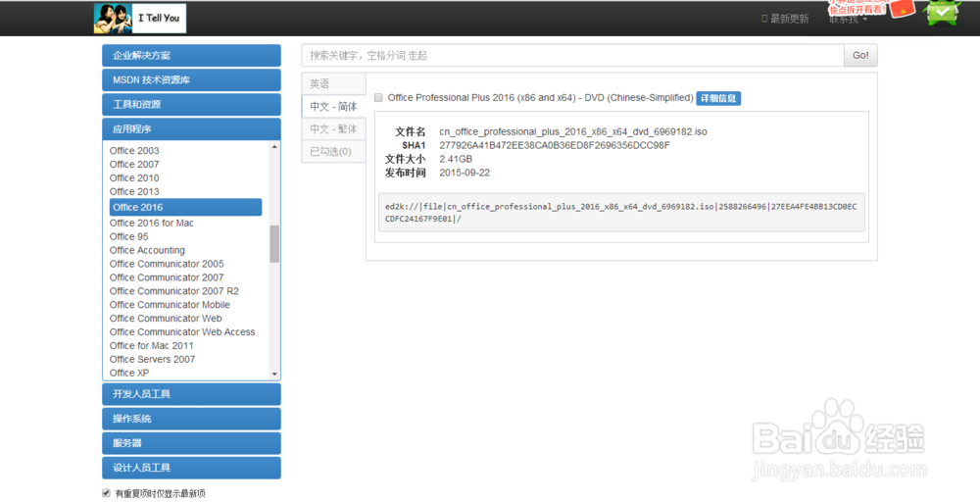Screen dimensions: 980x503
Task: Click the 2.41GB file size value
Action: point(456,160)
